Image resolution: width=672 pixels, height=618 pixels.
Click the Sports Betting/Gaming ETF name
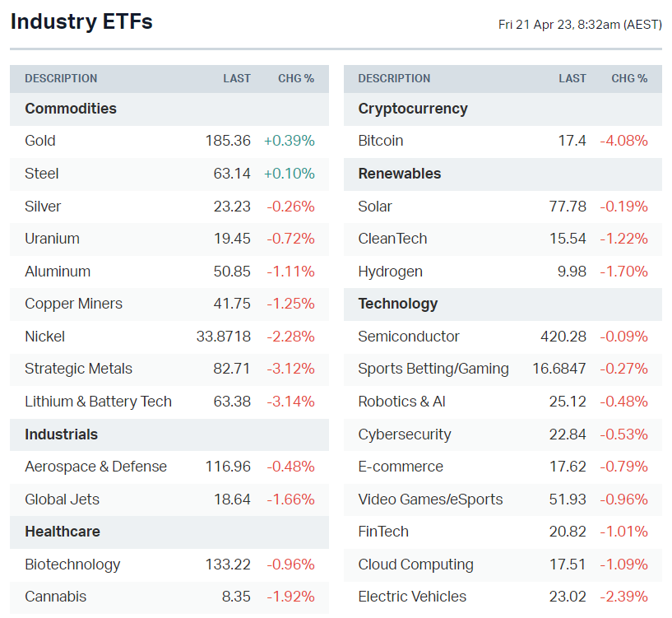click(433, 369)
